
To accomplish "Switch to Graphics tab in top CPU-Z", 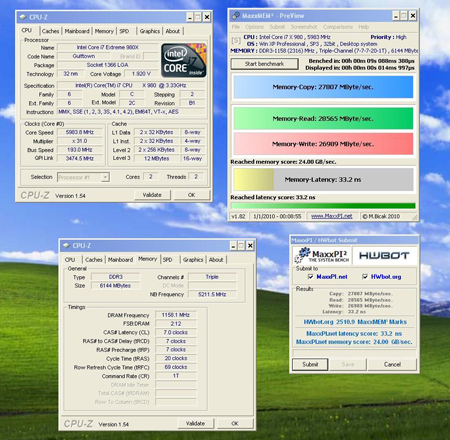I will point(150,31).
